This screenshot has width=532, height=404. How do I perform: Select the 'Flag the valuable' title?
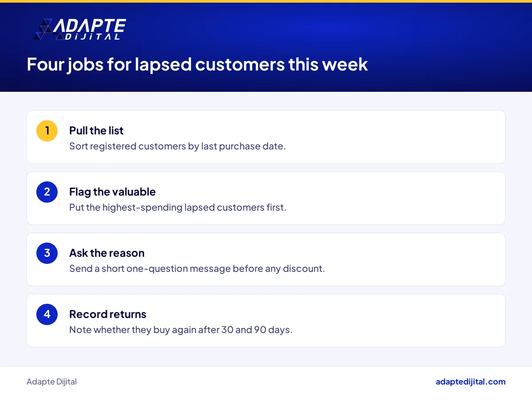point(112,192)
